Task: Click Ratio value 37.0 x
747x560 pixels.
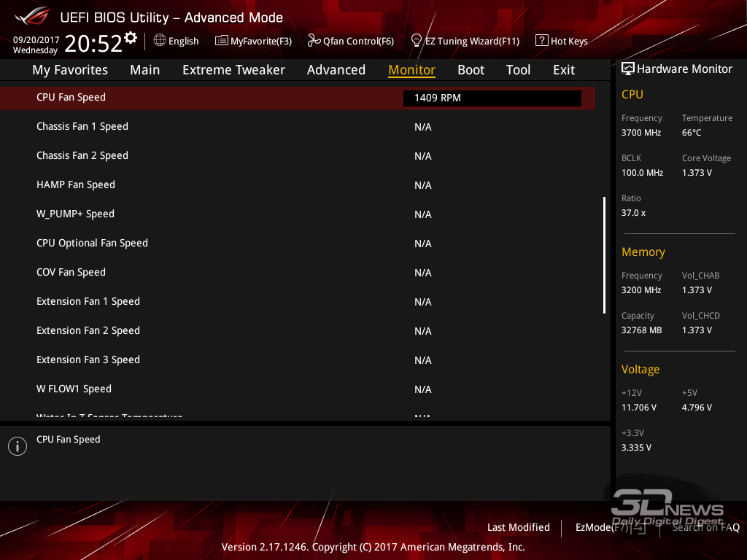Action: 634,213
